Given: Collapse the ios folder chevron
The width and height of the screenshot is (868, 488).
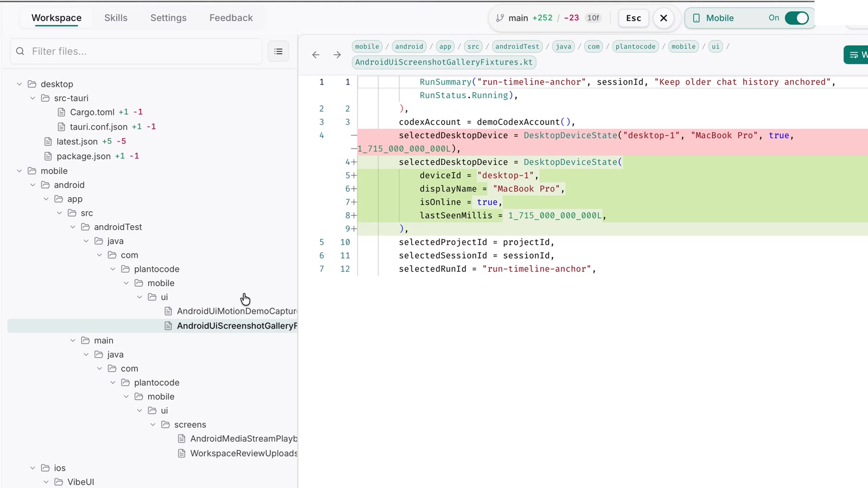Looking at the screenshot, I should [x=33, y=468].
